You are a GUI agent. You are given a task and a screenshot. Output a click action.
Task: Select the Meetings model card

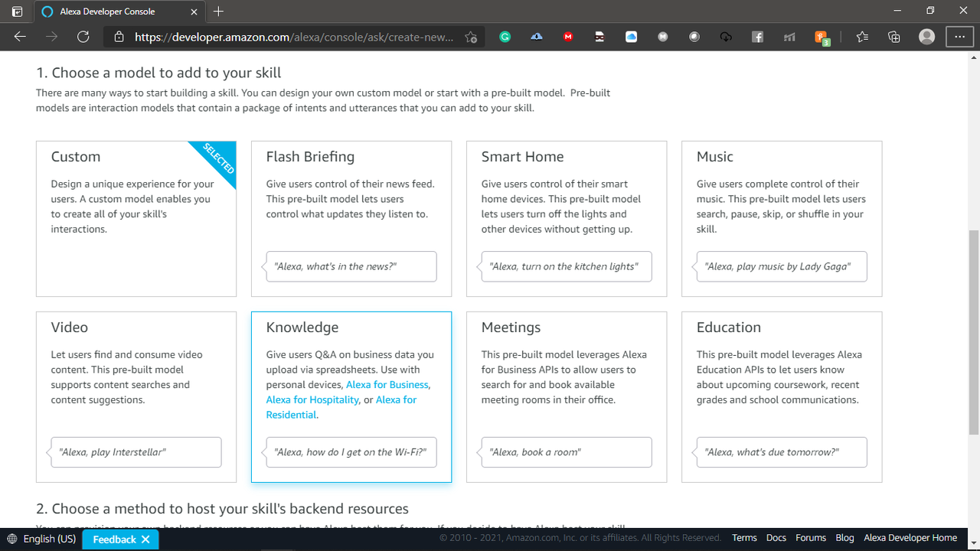(567, 397)
